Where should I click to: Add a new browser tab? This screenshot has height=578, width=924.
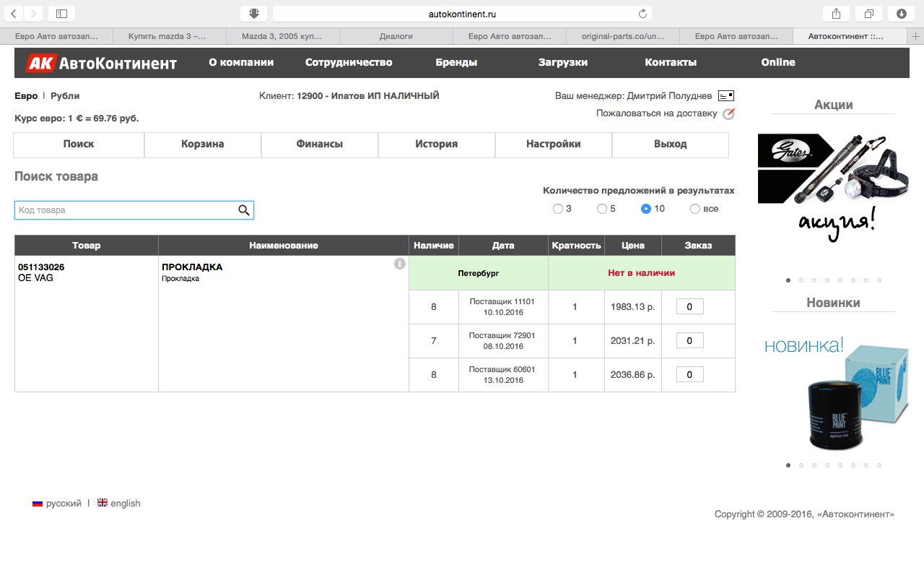coord(915,35)
